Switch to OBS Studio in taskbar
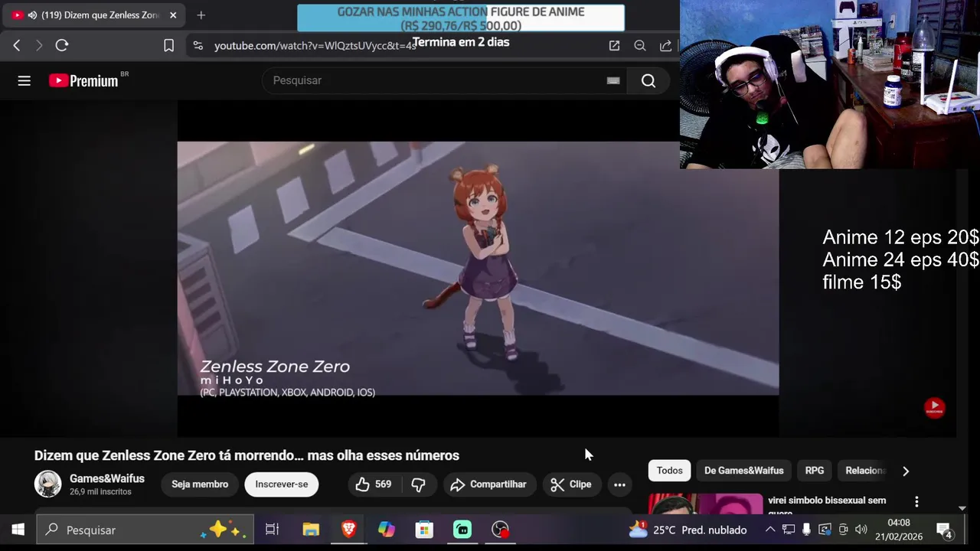Image resolution: width=980 pixels, height=551 pixels. coord(500,530)
